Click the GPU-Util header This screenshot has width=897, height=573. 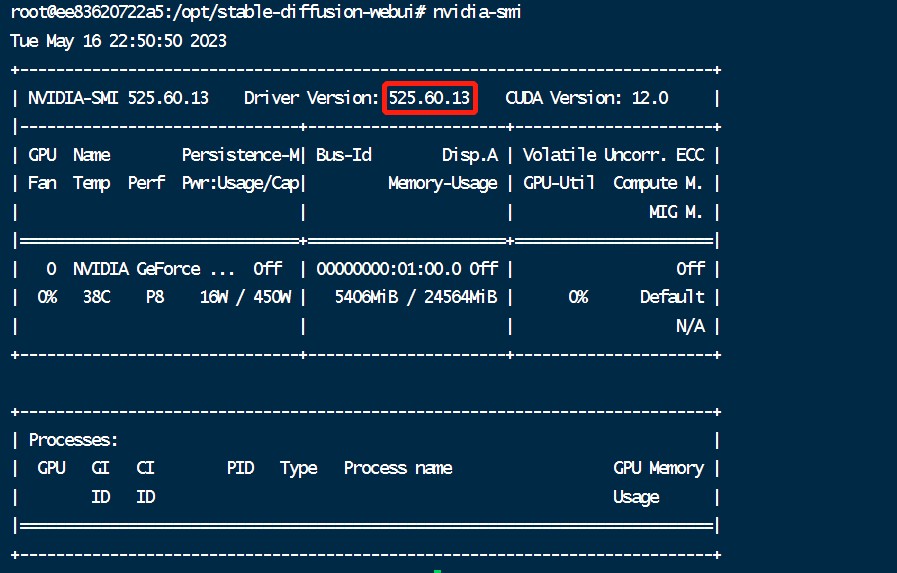tap(559, 184)
